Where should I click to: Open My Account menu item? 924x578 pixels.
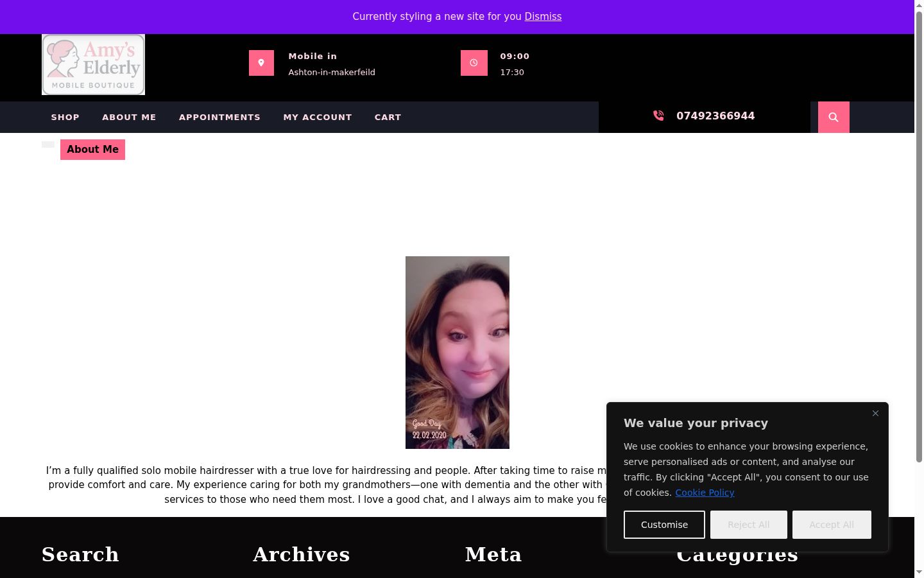coord(318,117)
